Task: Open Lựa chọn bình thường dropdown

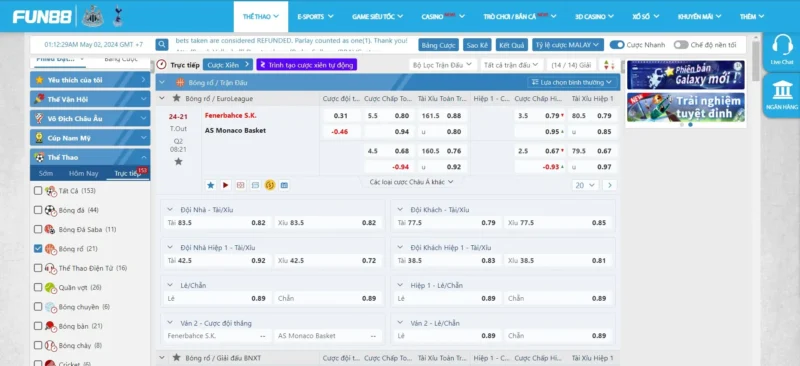Action: click(572, 82)
